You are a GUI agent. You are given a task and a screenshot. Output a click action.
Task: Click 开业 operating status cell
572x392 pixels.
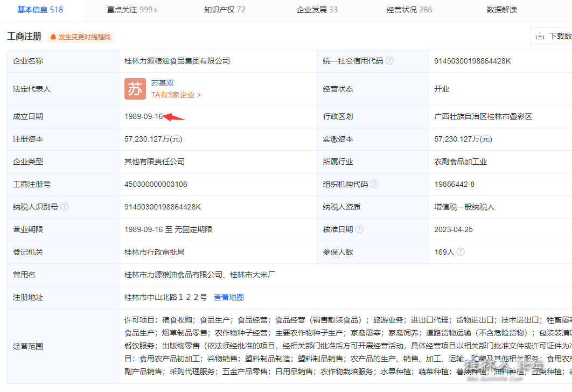[x=442, y=89]
